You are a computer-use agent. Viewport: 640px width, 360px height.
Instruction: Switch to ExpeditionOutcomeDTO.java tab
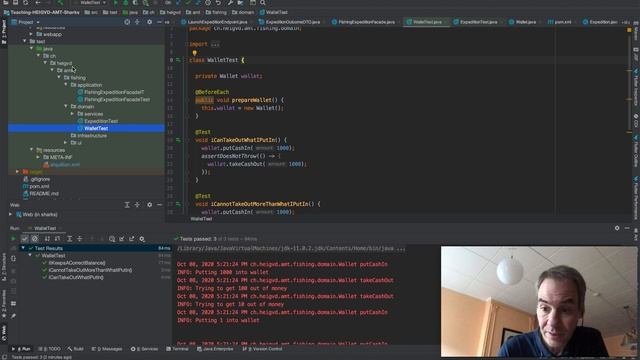pyautogui.click(x=289, y=22)
